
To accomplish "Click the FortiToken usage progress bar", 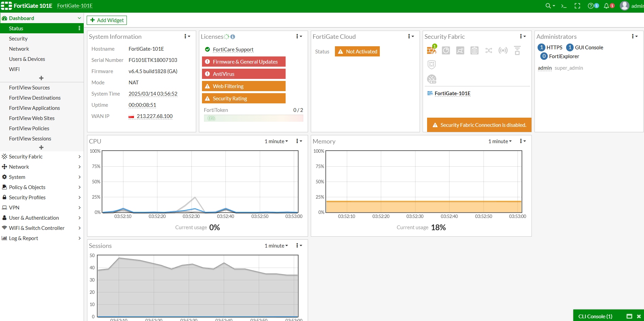I will click(253, 118).
